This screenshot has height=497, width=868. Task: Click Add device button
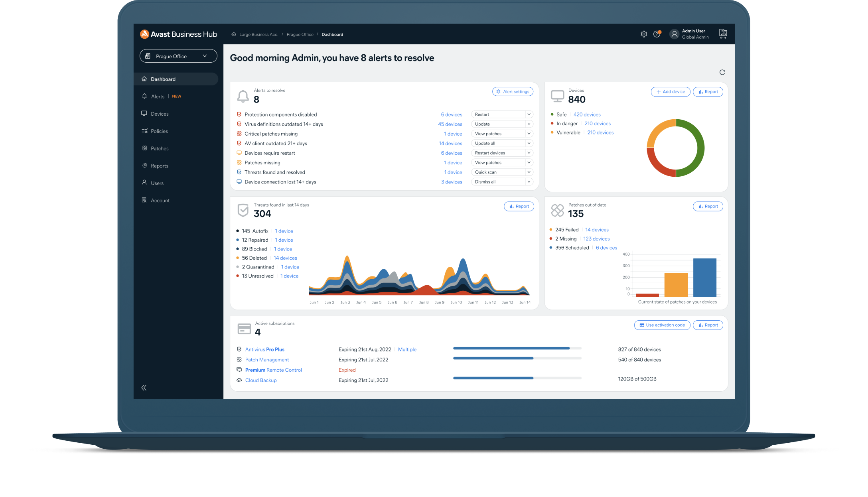click(x=669, y=92)
